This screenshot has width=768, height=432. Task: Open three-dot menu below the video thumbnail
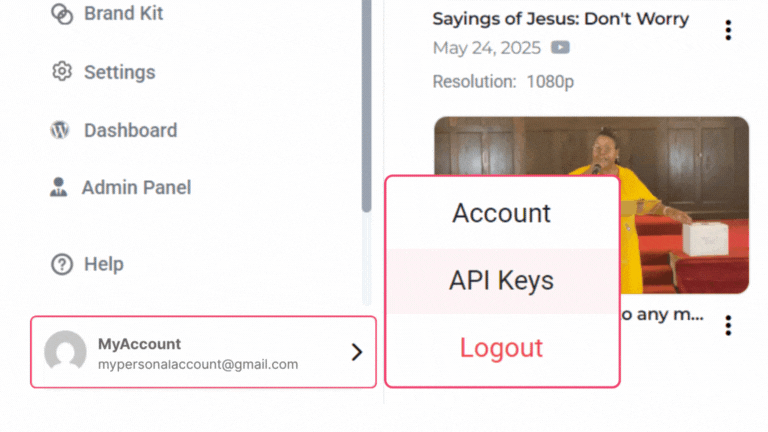coord(728,325)
